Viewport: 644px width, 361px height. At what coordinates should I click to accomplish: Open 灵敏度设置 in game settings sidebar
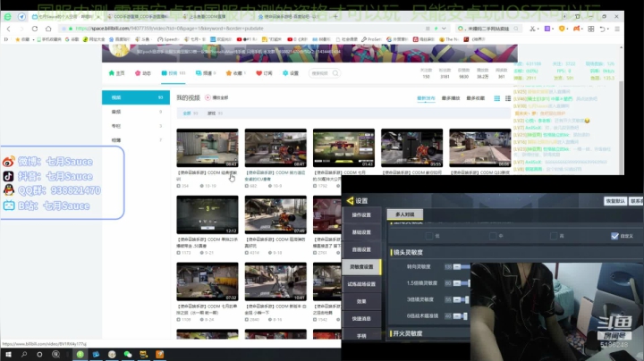361,266
